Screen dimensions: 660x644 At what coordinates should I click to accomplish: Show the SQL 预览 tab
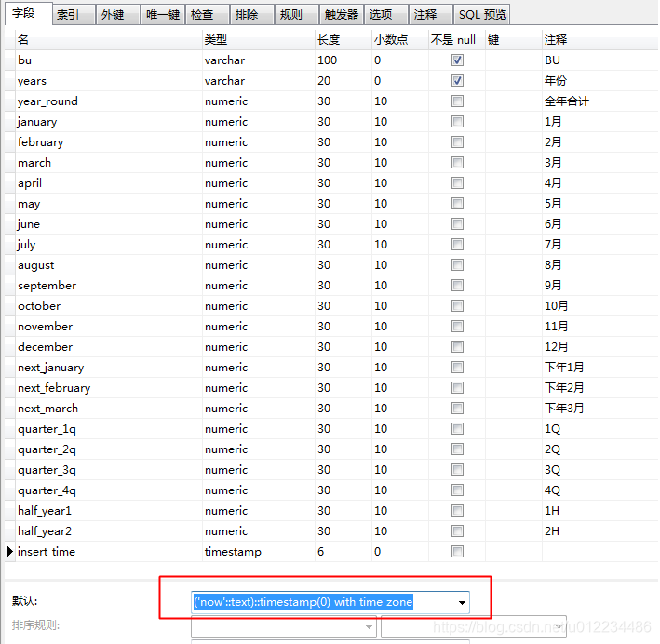click(481, 15)
